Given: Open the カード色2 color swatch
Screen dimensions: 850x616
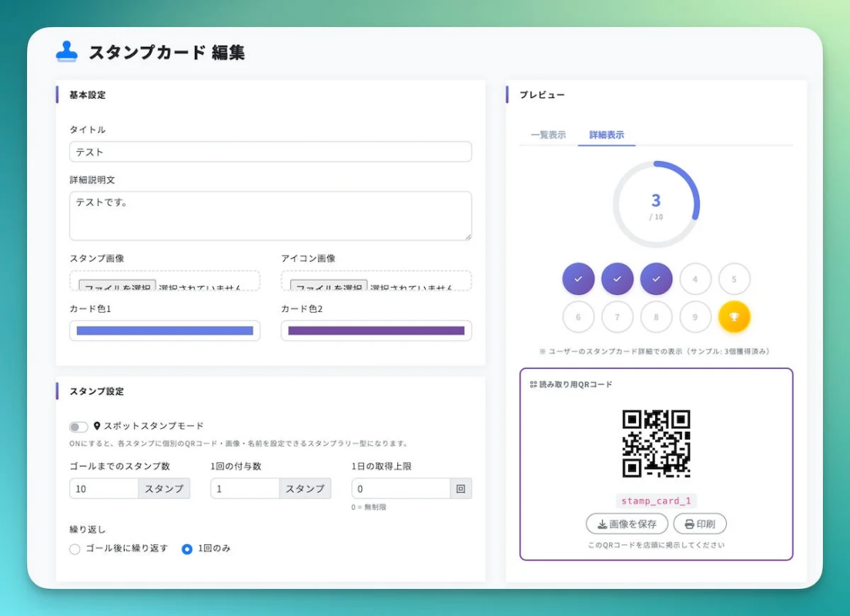Looking at the screenshot, I should pyautogui.click(x=376, y=330).
